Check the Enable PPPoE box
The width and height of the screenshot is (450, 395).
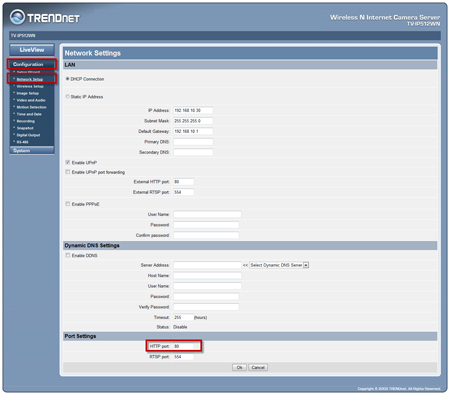68,204
